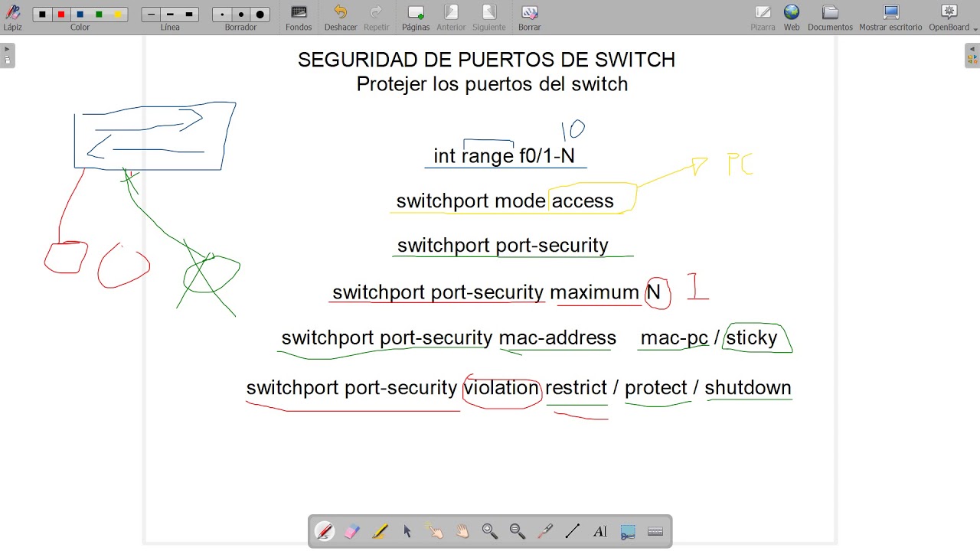Click the word 'violation' on the board

coord(501,388)
